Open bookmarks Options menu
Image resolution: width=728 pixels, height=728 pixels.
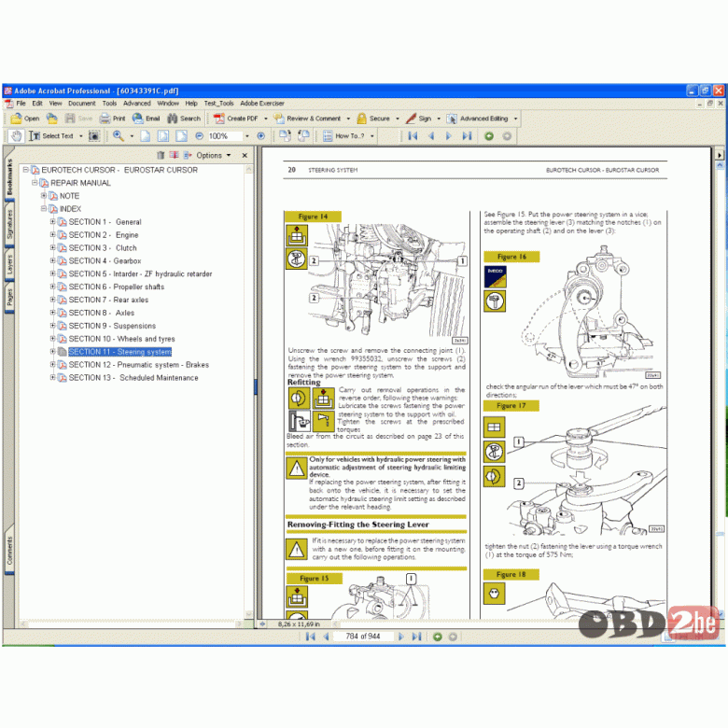[214, 155]
